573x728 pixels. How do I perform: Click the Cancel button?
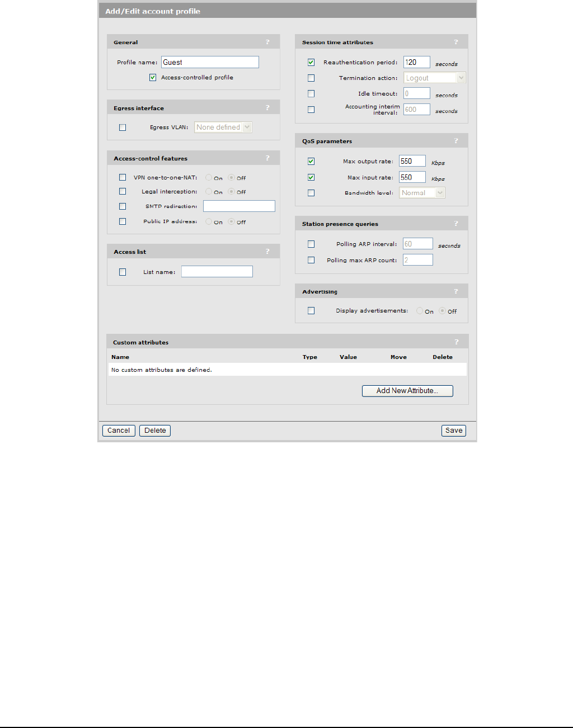[119, 431]
